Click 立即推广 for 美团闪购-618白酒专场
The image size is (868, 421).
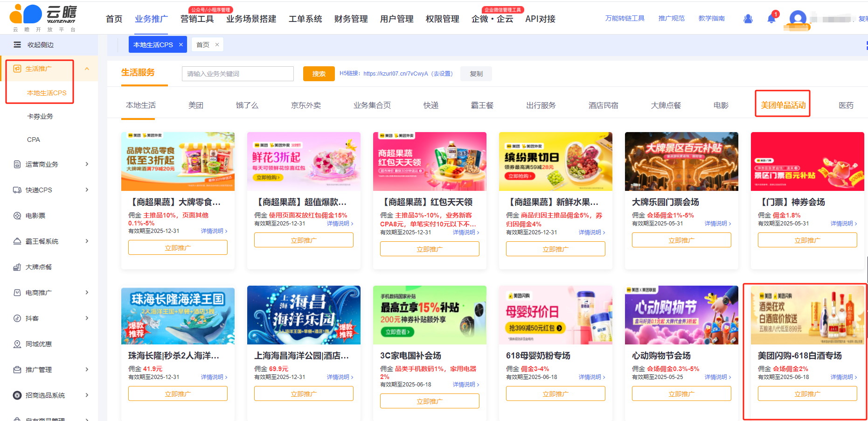click(x=807, y=393)
